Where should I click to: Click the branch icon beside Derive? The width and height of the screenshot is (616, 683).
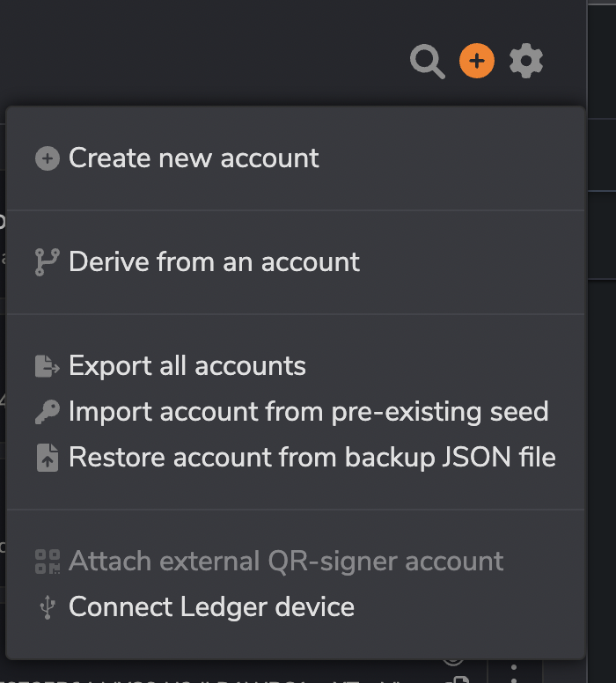[x=47, y=262]
